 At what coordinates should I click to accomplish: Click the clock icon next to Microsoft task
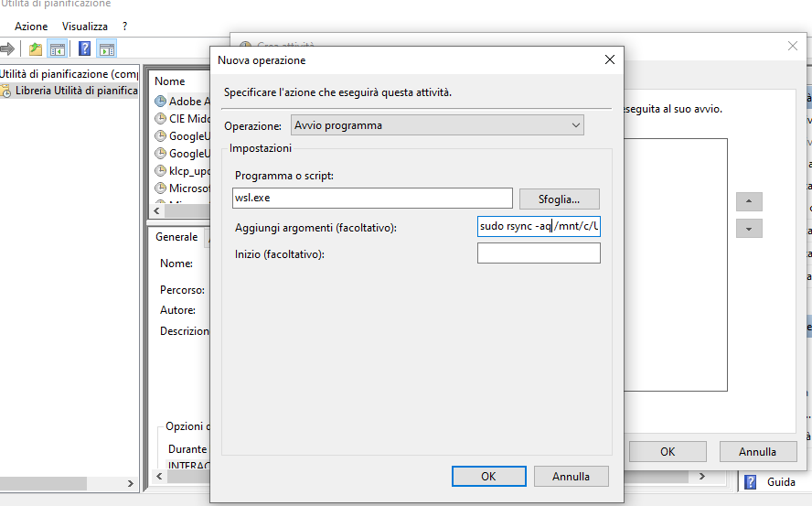click(x=161, y=188)
